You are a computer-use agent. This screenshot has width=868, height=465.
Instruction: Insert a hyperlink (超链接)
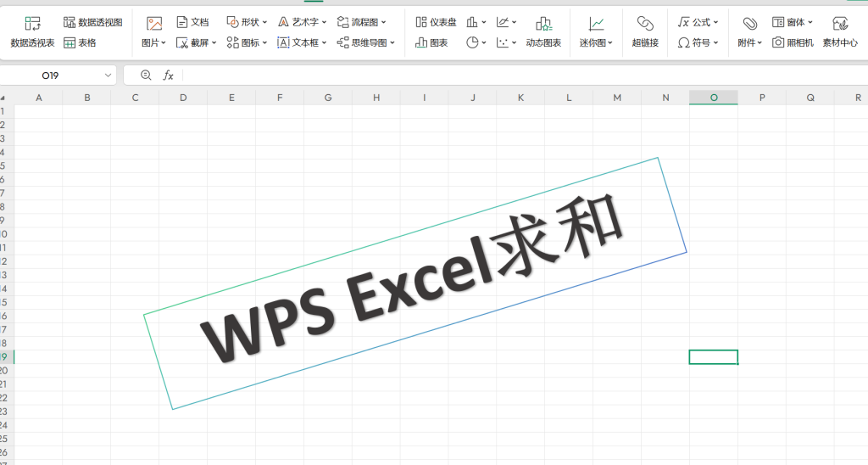[x=645, y=32]
